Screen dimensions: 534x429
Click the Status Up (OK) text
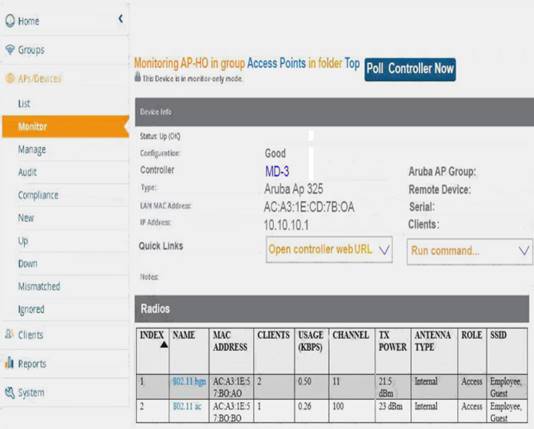160,136
